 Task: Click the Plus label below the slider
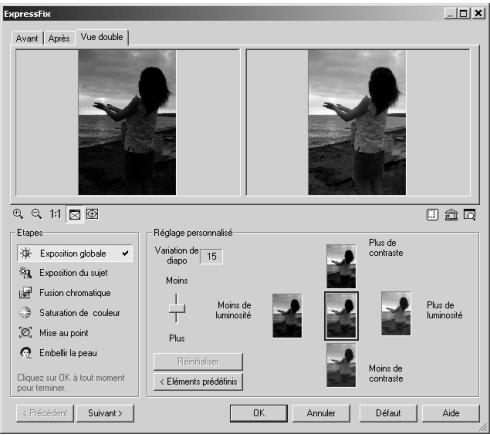(x=177, y=338)
